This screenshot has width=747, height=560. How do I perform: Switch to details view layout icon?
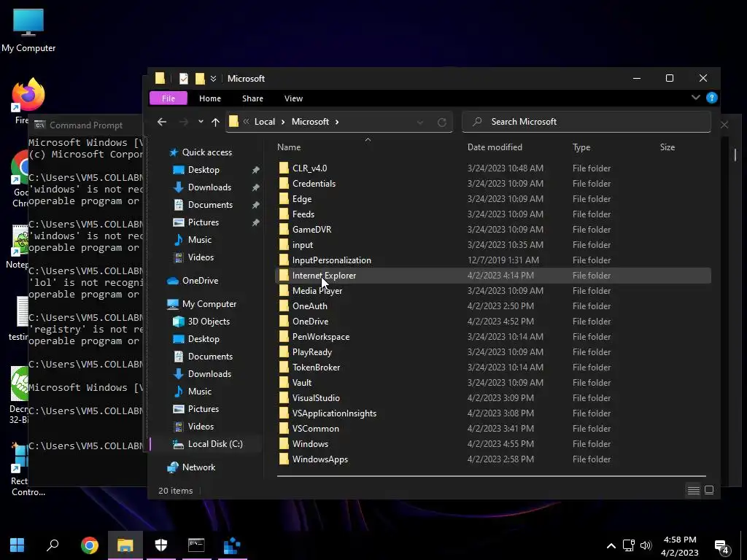(x=694, y=490)
